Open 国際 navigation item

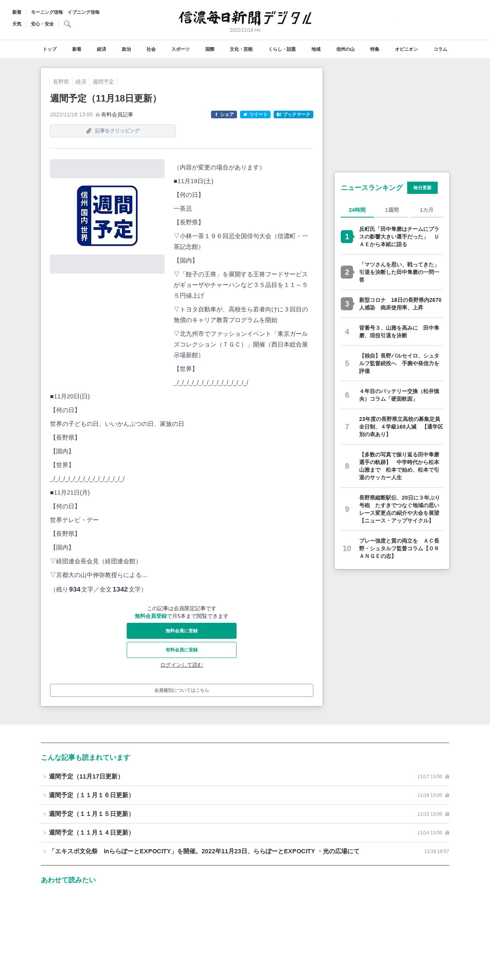[x=210, y=49]
